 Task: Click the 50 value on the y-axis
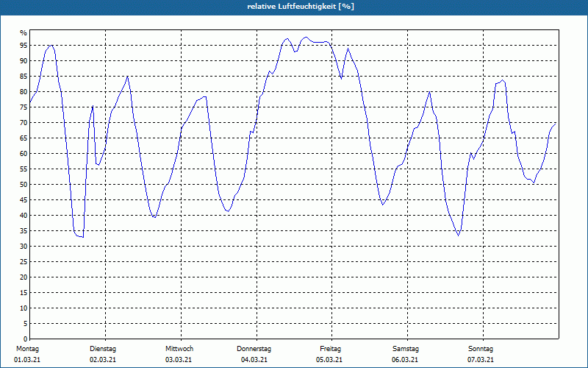(x=24, y=185)
